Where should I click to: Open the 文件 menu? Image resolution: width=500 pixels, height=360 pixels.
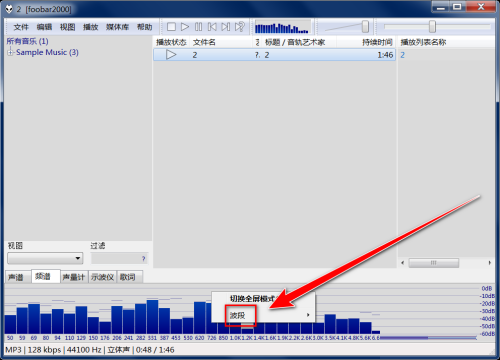pyautogui.click(x=21, y=27)
